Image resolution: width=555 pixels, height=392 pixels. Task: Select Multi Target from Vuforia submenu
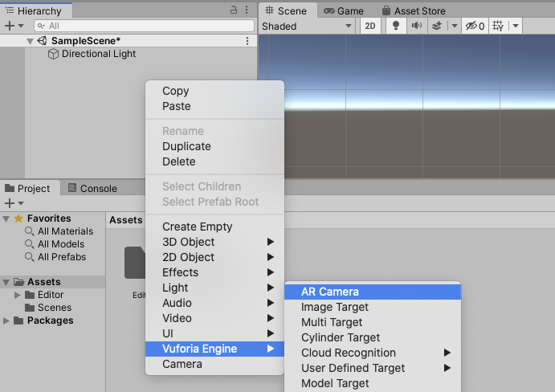(x=373, y=322)
